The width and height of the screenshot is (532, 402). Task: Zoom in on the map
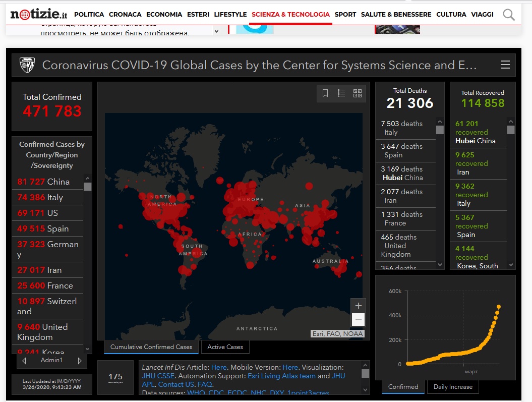tap(359, 305)
